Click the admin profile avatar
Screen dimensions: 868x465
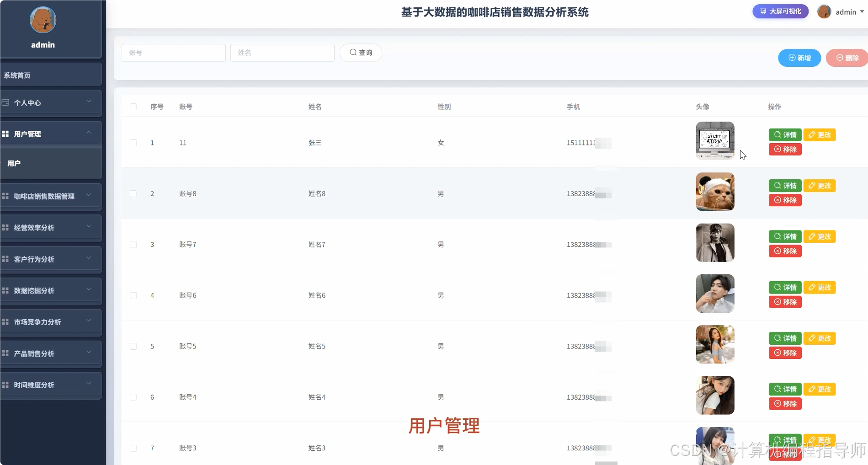click(824, 11)
